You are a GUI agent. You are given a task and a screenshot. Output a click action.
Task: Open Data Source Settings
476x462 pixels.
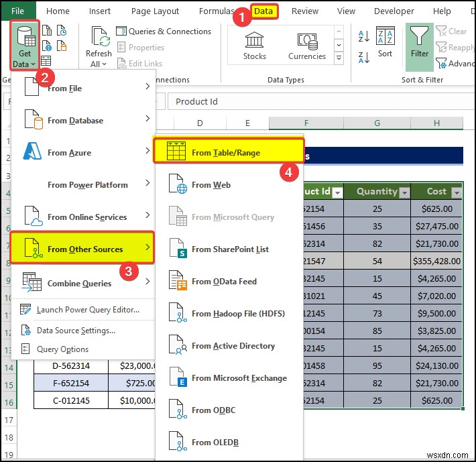point(84,331)
